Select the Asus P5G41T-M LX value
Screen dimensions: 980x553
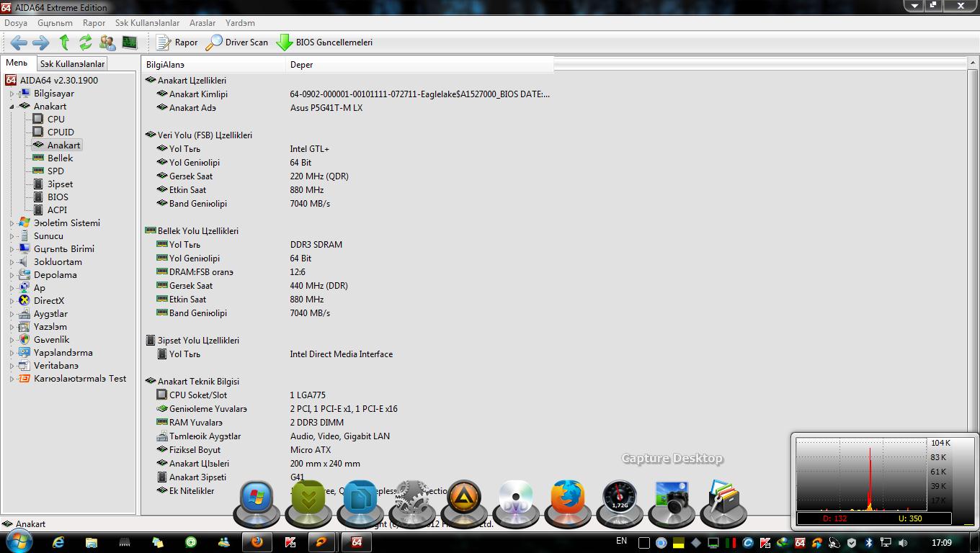point(326,108)
